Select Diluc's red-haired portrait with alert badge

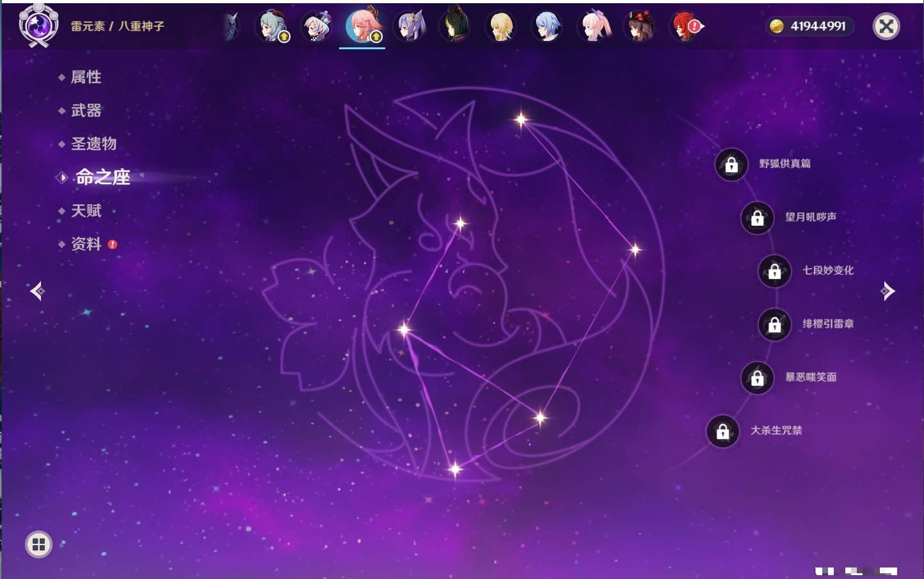click(x=686, y=26)
